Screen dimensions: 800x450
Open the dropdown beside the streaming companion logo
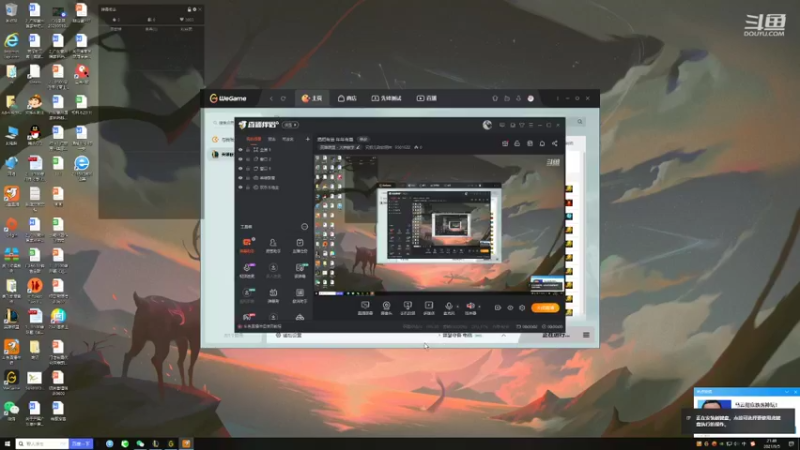[x=290, y=125]
